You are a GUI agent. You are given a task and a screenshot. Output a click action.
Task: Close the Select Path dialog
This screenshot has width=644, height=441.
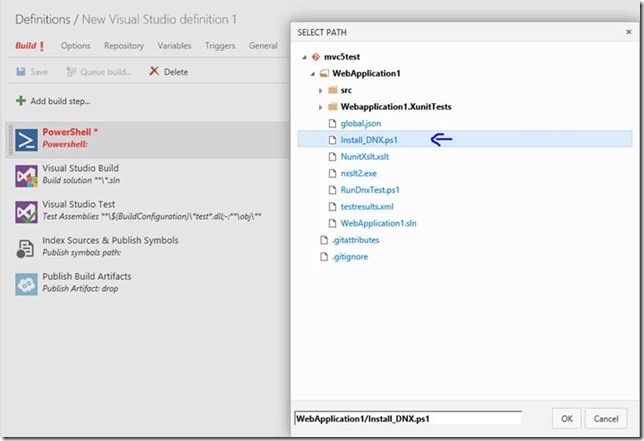coord(628,32)
